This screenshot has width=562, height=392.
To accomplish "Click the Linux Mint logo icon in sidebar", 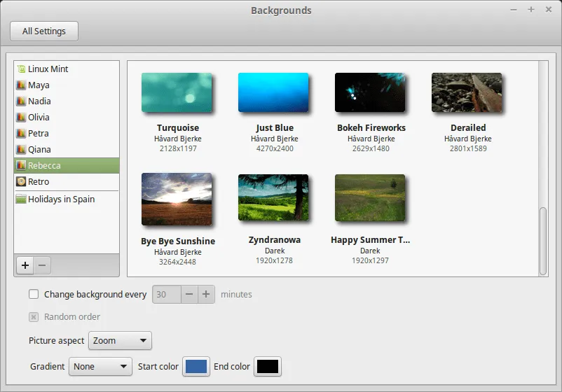I will point(21,69).
